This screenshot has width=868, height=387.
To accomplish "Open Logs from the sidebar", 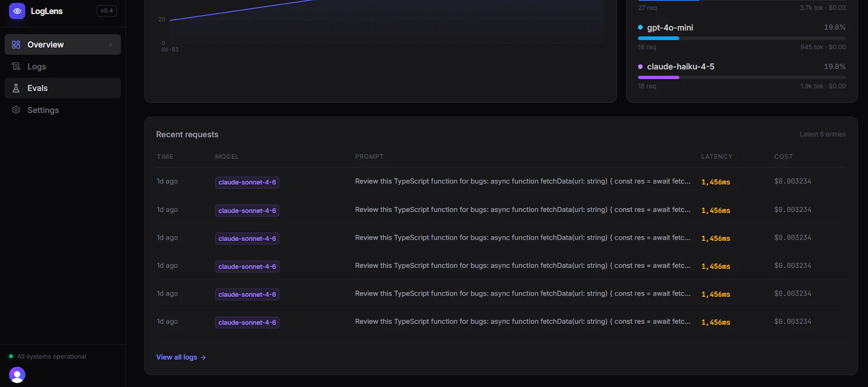I will 62,66.
